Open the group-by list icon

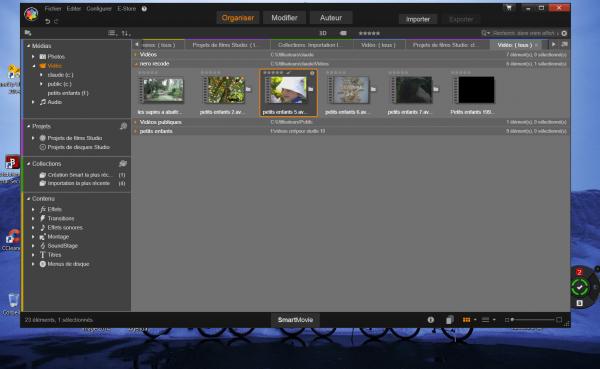tap(112, 33)
